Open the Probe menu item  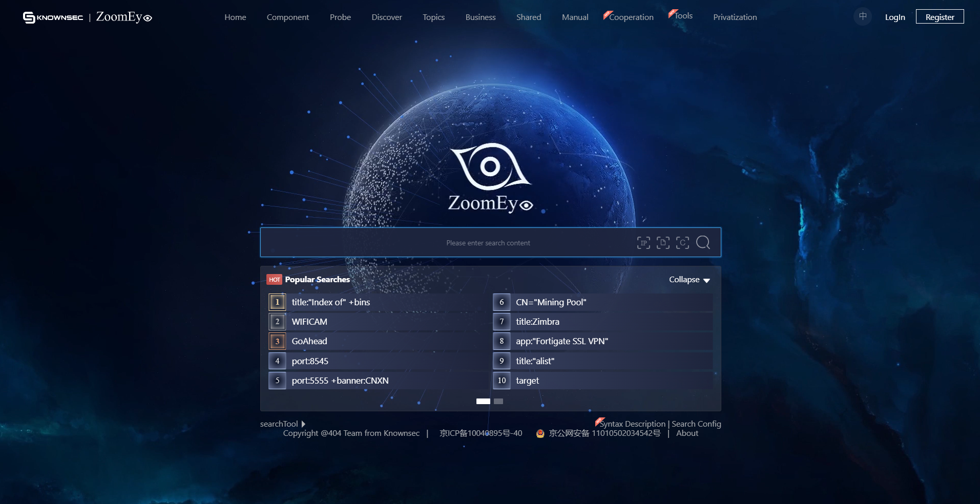(x=340, y=17)
